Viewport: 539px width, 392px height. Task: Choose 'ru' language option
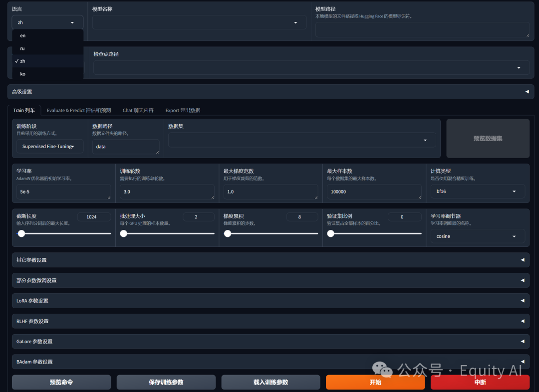point(23,48)
